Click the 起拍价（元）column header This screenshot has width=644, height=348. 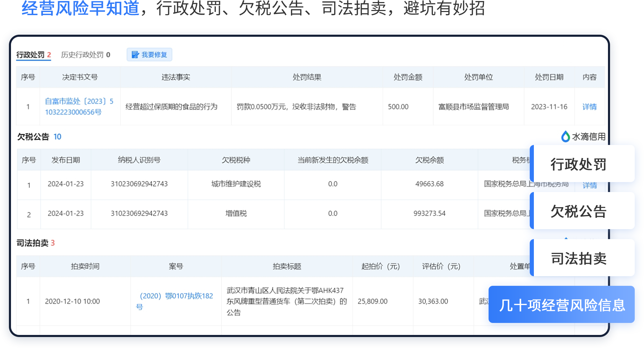click(380, 267)
